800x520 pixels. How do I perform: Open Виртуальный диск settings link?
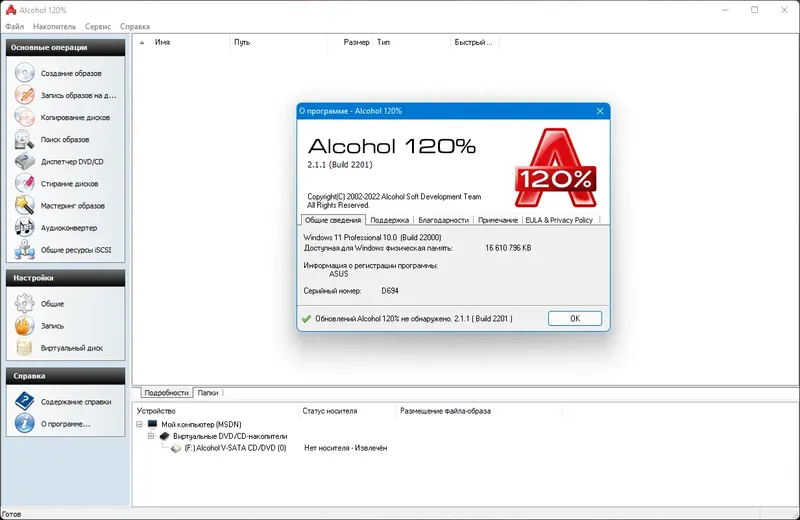72,348
